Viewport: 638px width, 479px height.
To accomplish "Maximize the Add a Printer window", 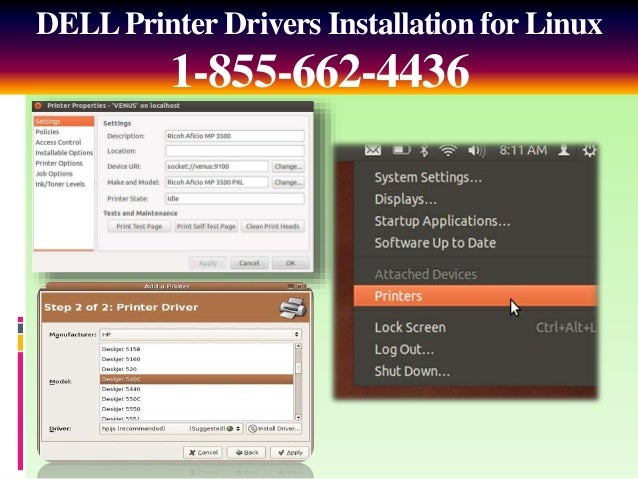I will click(299, 287).
